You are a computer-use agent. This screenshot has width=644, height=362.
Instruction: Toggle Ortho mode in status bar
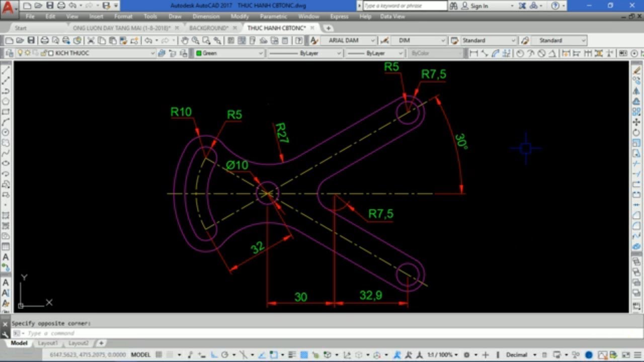click(214, 354)
